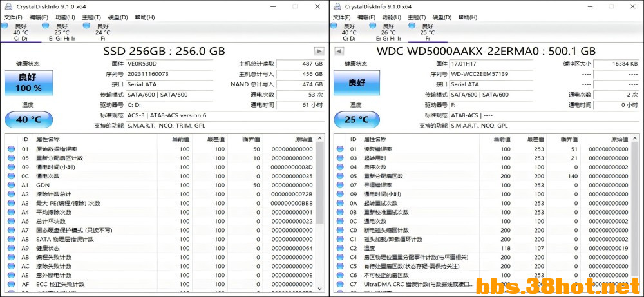Screen dimensions: 644x297
Task: Select row A3 最大 PE(编程/擦除) 次数
Action: [160, 203]
